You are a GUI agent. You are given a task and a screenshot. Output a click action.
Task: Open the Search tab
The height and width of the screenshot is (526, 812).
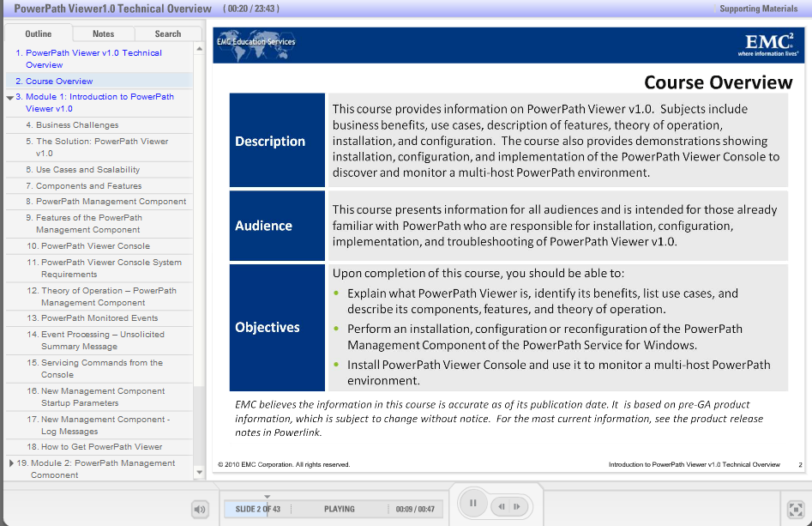click(168, 33)
